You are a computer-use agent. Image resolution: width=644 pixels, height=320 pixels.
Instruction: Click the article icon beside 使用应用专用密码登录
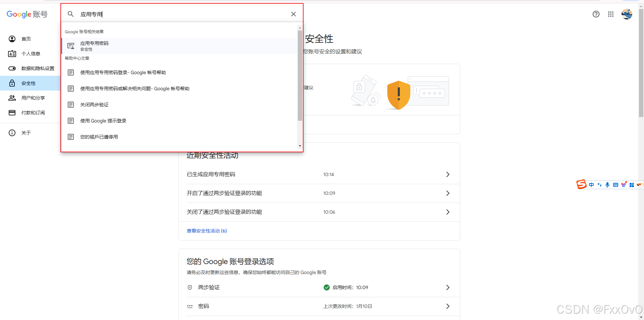pos(71,72)
